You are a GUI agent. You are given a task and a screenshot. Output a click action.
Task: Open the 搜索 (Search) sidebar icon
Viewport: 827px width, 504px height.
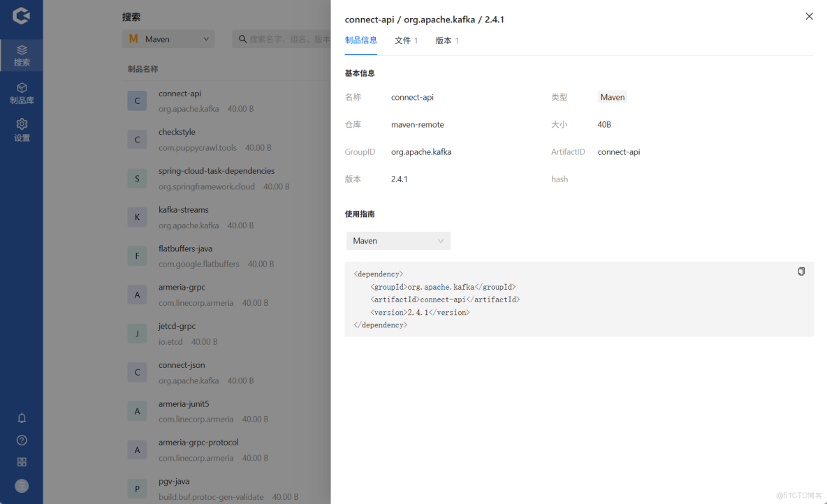(22, 54)
